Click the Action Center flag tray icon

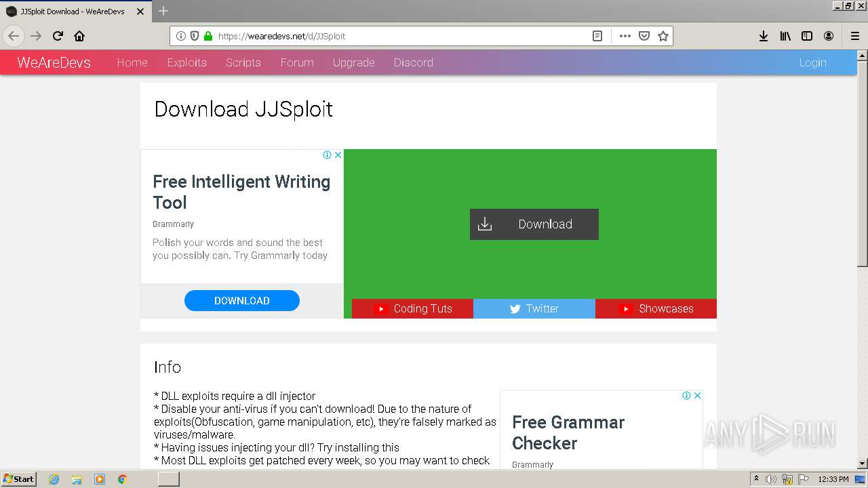tap(804, 479)
